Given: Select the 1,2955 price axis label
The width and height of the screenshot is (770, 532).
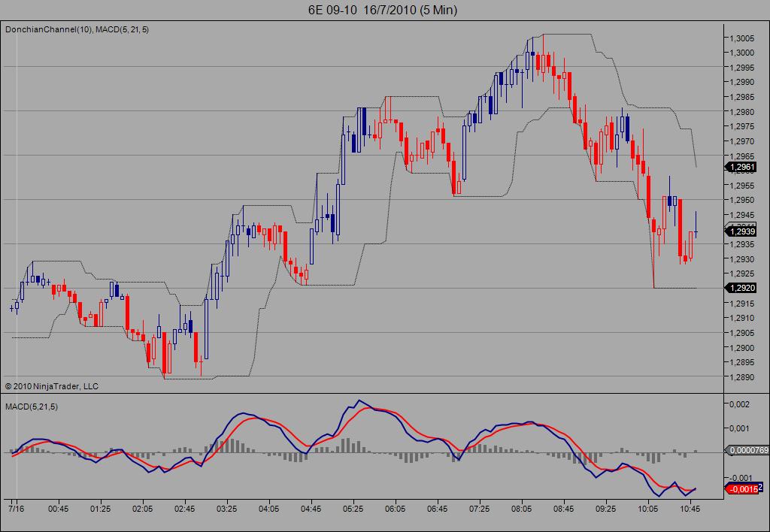Looking at the screenshot, I should click(741, 186).
